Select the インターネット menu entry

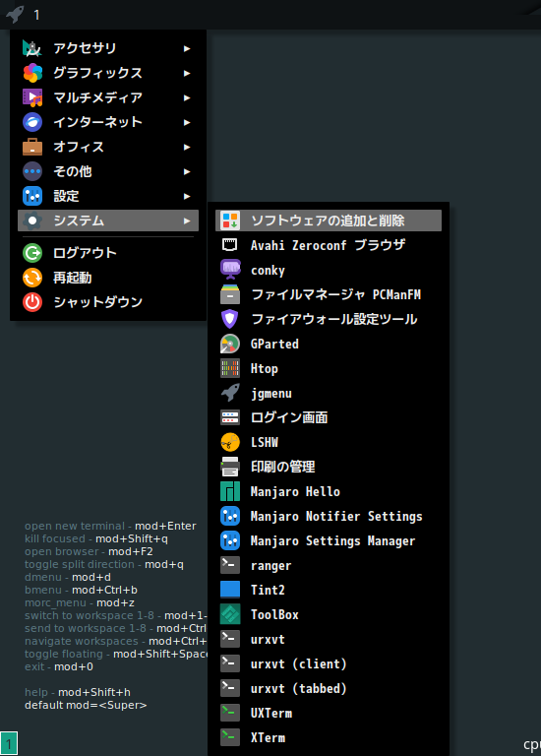coord(108,122)
